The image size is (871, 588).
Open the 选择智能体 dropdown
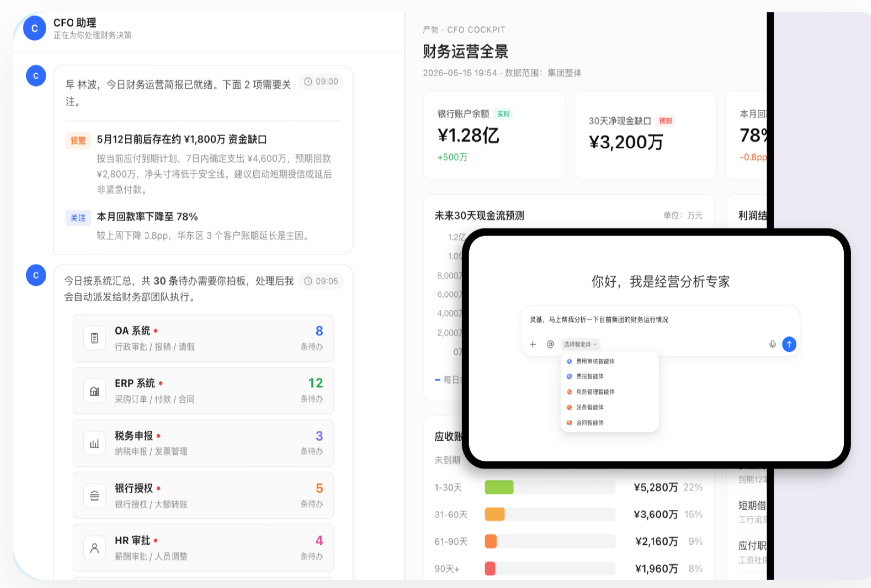click(581, 344)
